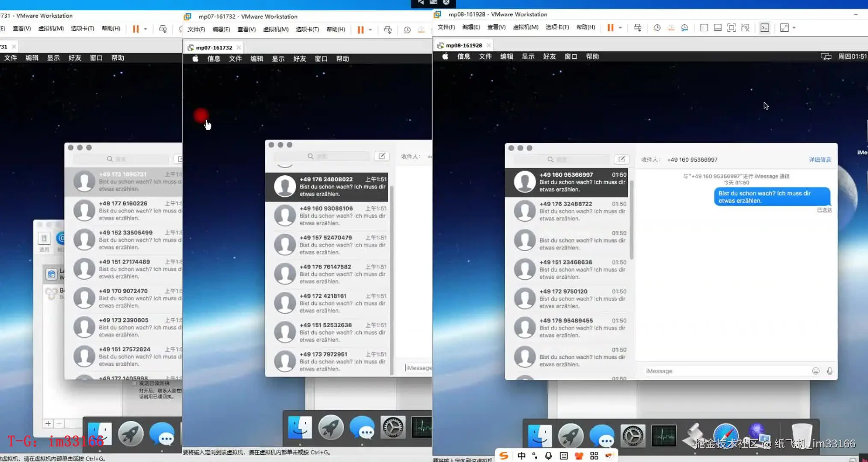Click send Ctrl+Alt+Del icon in mp07 toolbar
Image resolution: width=868 pixels, height=462 pixels.
tap(388, 30)
